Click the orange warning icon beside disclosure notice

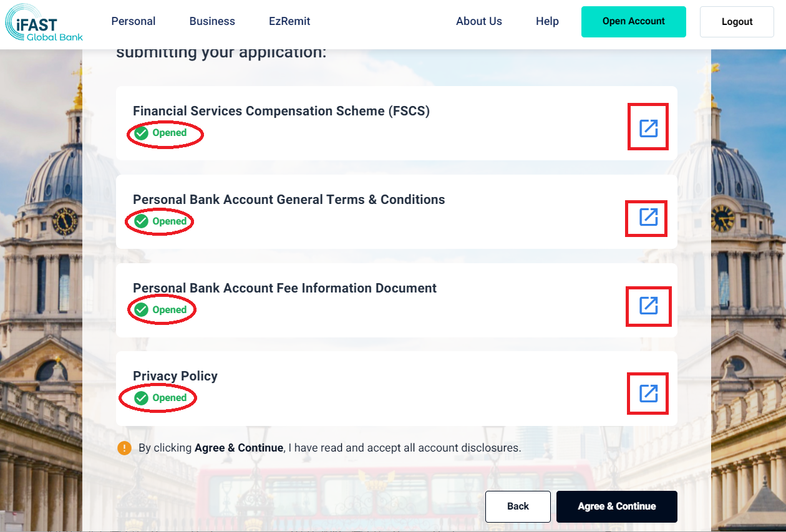[124, 448]
